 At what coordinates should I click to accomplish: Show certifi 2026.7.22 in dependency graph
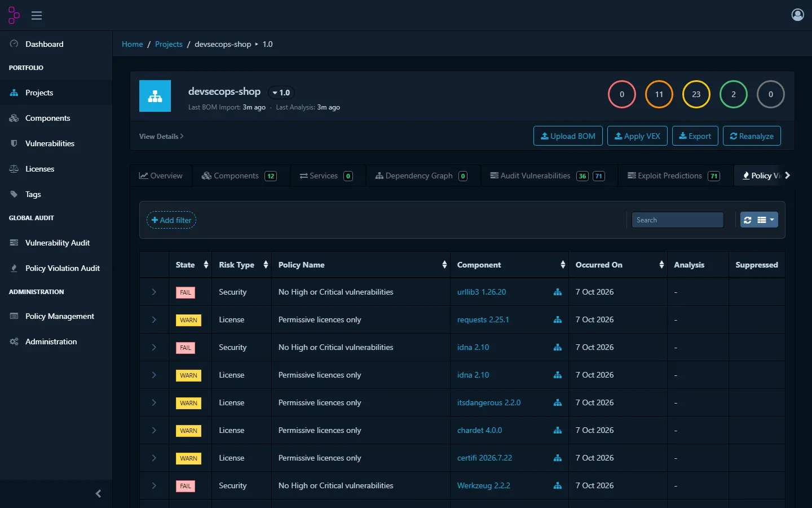tap(558, 458)
